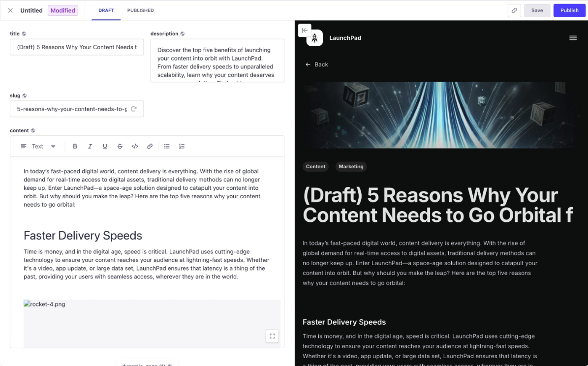Click the Faster Delivery Speeds heading in preview
This screenshot has height=366, width=588.
click(344, 322)
